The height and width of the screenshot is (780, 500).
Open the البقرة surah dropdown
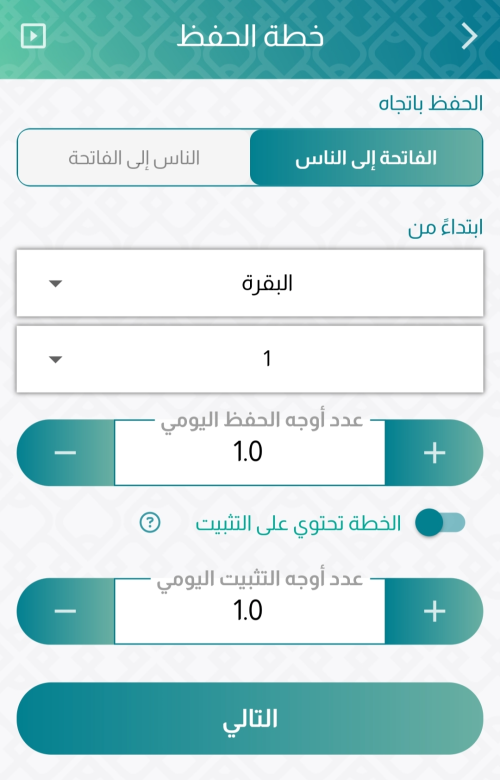250,283
